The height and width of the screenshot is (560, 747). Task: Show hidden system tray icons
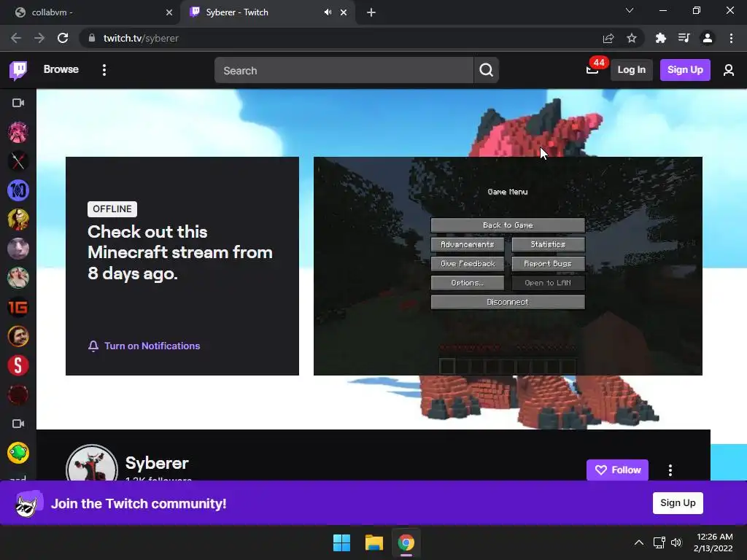[639, 542]
